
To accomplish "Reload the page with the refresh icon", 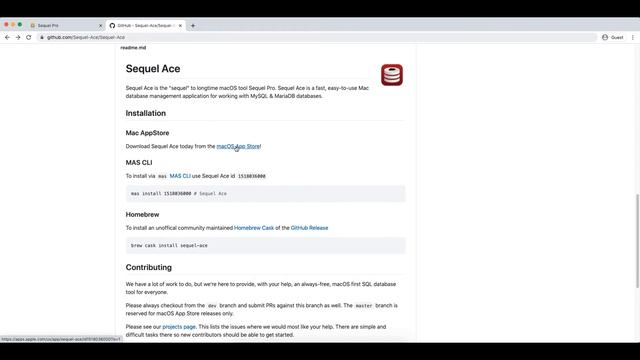I will pos(29,37).
